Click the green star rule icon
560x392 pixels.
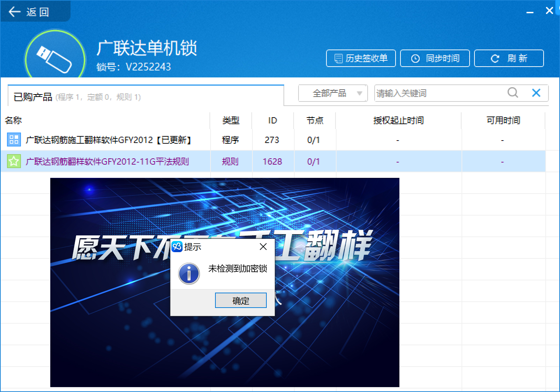pos(14,161)
